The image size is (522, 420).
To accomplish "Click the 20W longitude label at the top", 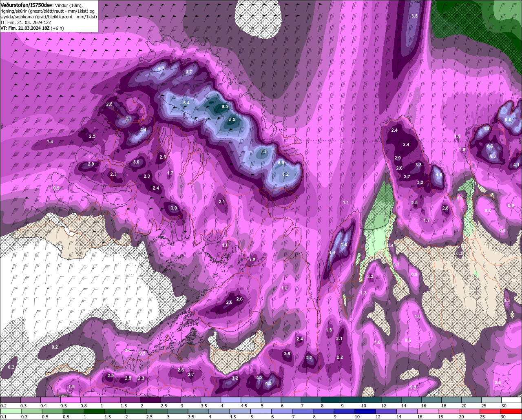I will point(417,2).
